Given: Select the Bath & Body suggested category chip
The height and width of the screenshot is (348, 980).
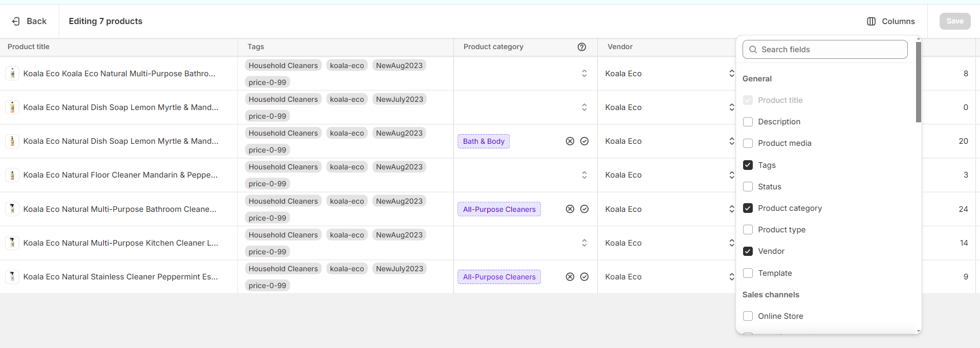Looking at the screenshot, I should click(x=484, y=141).
